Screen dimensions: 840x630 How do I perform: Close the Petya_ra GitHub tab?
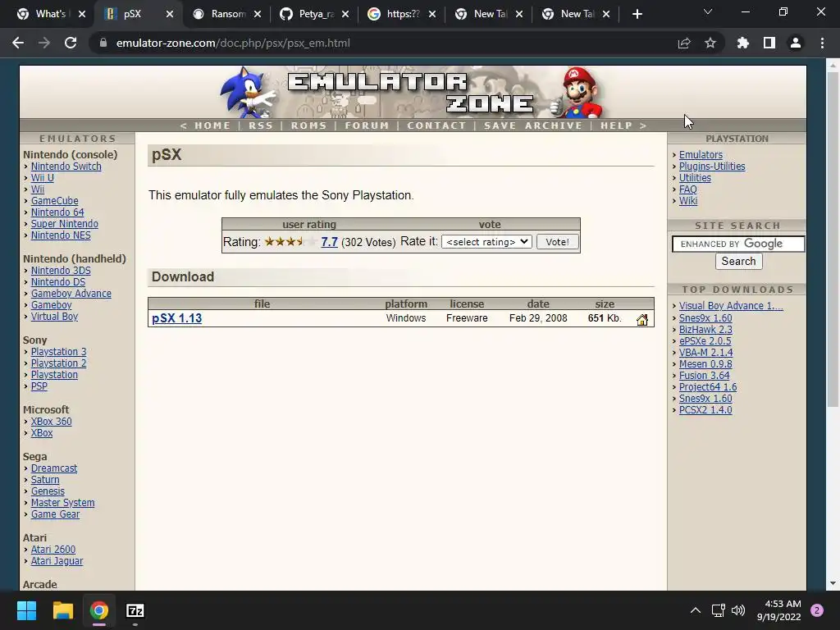click(x=345, y=14)
